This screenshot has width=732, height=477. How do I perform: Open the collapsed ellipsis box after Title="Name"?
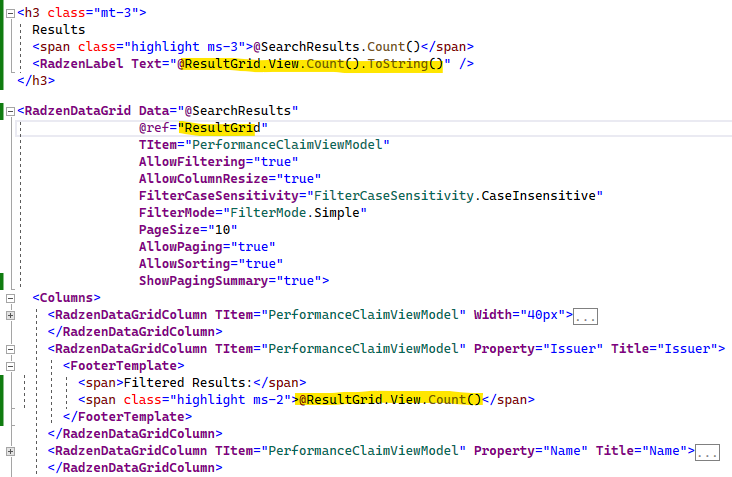tap(707, 452)
